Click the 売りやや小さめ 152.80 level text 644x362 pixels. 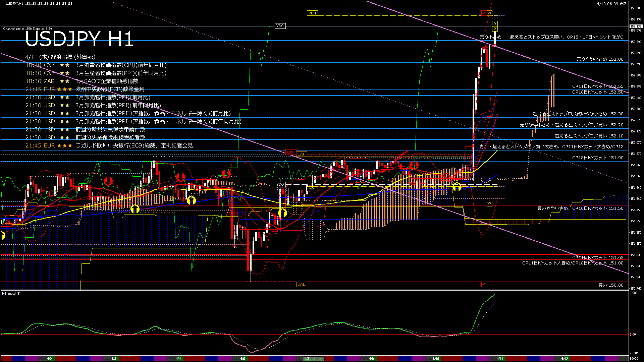pos(600,59)
